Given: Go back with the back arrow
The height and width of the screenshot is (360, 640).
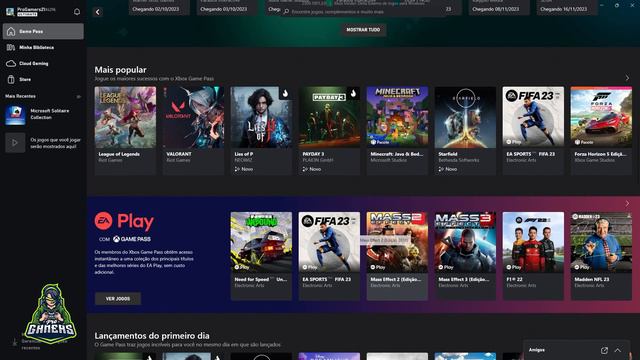Looking at the screenshot, I should coord(98,12).
